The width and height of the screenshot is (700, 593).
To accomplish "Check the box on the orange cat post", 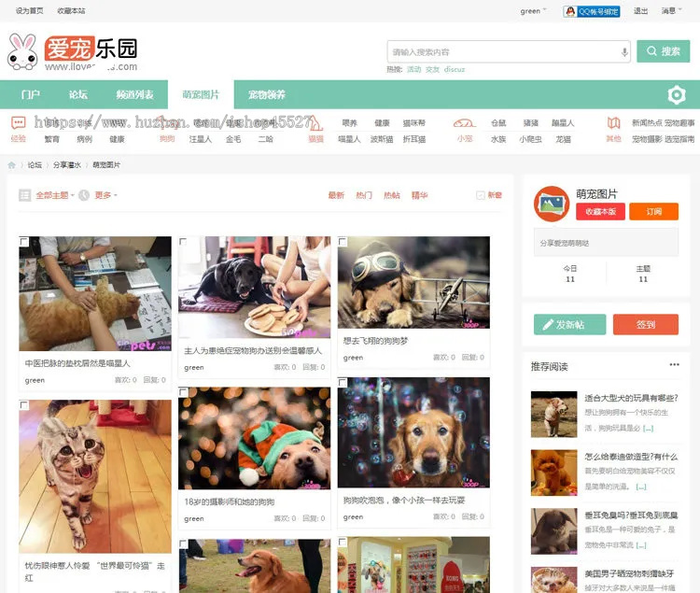I will tap(24, 242).
